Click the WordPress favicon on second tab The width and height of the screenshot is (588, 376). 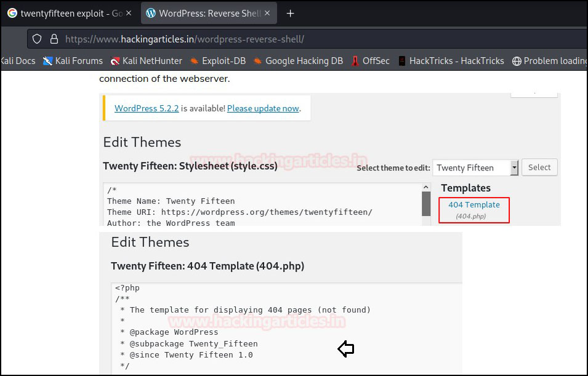tap(151, 13)
